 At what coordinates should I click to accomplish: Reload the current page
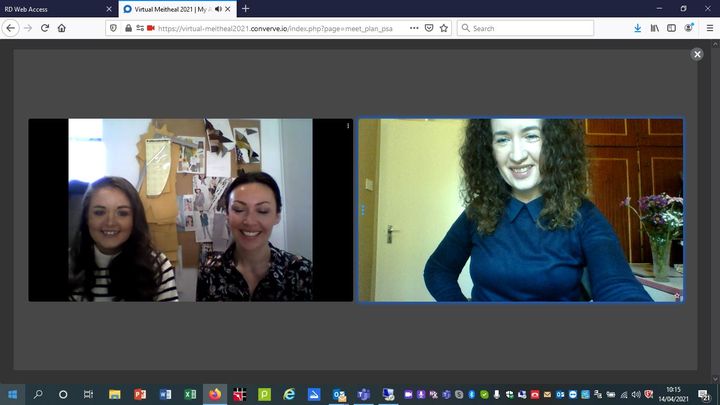45,28
